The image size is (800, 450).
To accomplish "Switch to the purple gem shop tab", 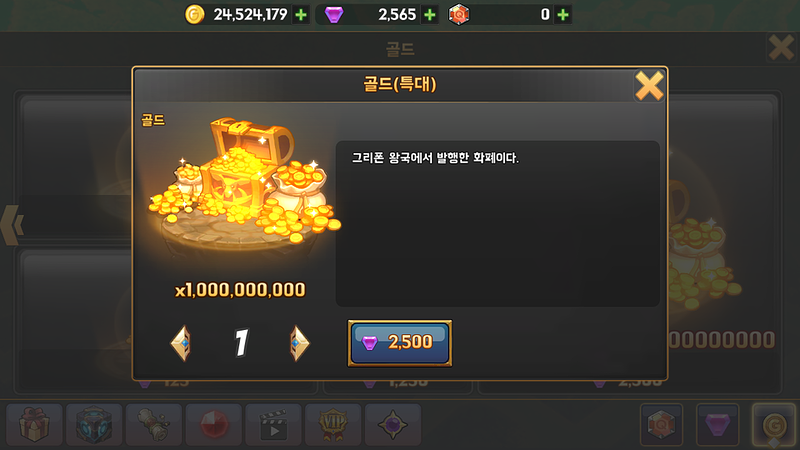I will tap(717, 424).
